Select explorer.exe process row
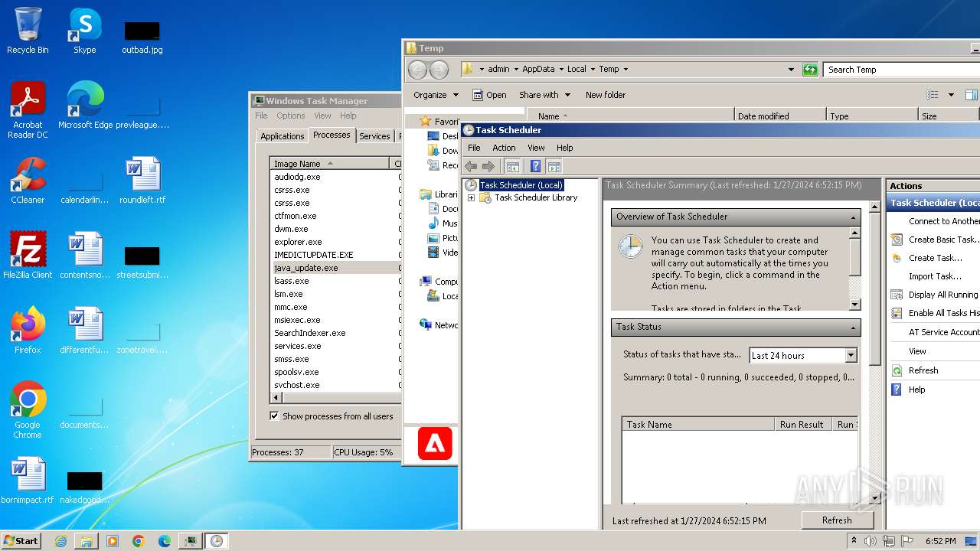980x551 pixels. 336,242
